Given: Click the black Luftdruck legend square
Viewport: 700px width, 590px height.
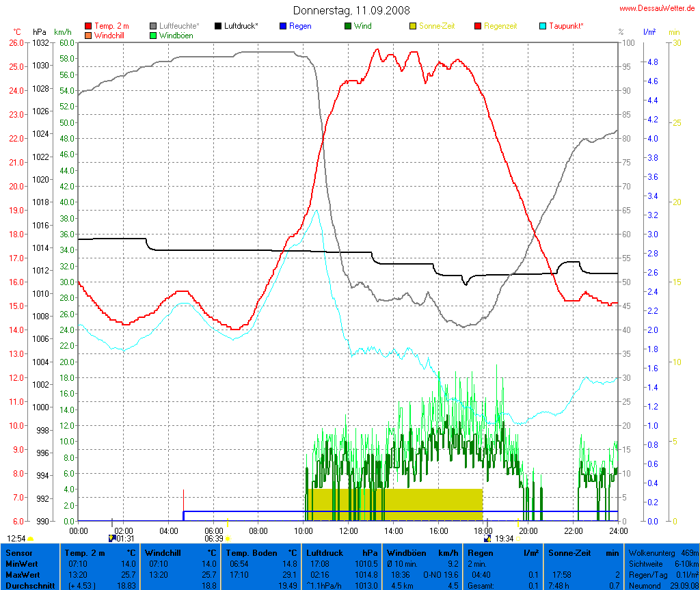Looking at the screenshot, I should click(x=218, y=26).
